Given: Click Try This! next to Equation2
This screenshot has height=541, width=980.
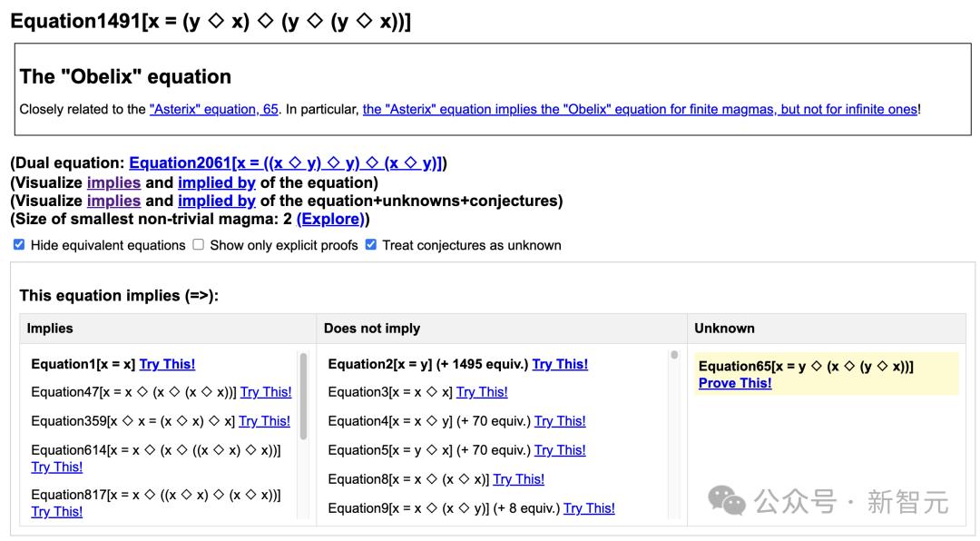Looking at the screenshot, I should (560, 364).
